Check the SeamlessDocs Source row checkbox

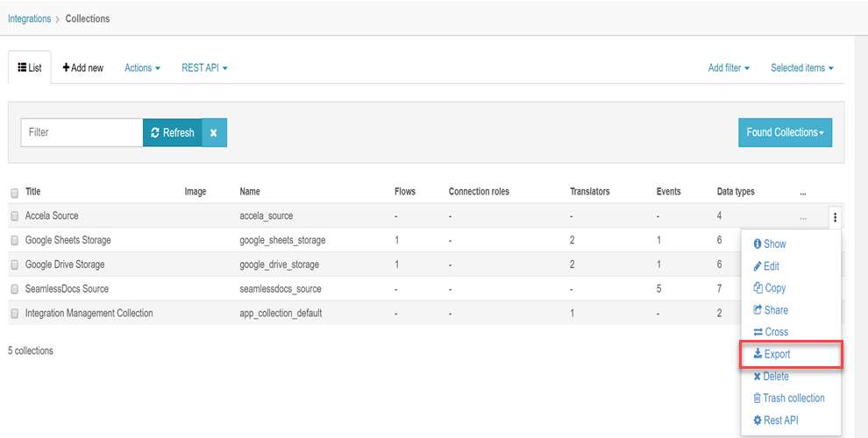(14, 289)
